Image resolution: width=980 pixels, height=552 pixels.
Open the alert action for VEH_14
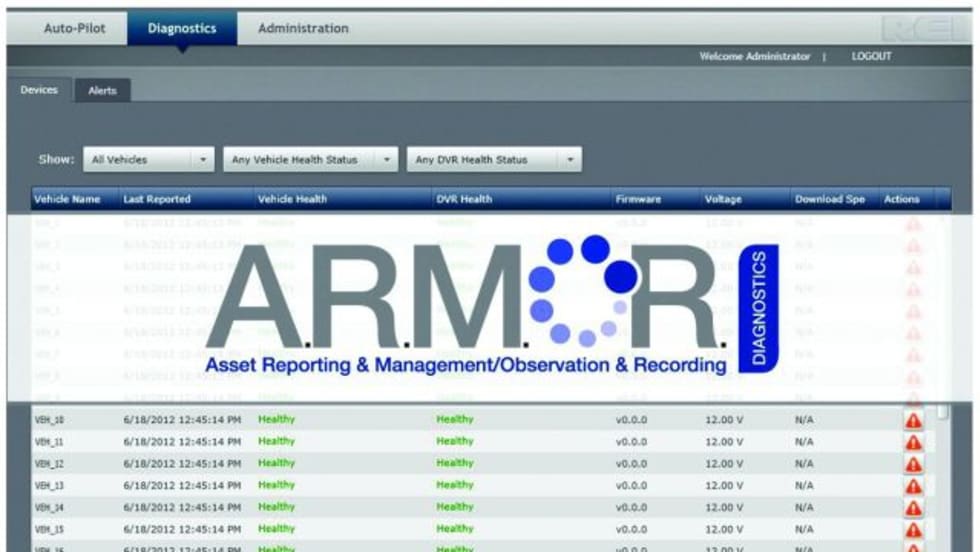[x=913, y=508]
